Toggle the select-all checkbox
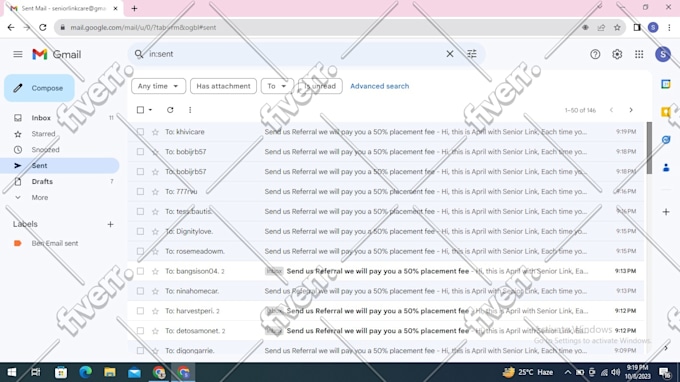Screen dimensions: 680x382 click(x=140, y=110)
